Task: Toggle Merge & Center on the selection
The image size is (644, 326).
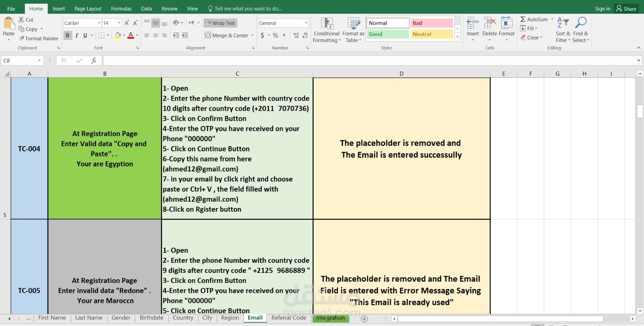Action: 227,35
